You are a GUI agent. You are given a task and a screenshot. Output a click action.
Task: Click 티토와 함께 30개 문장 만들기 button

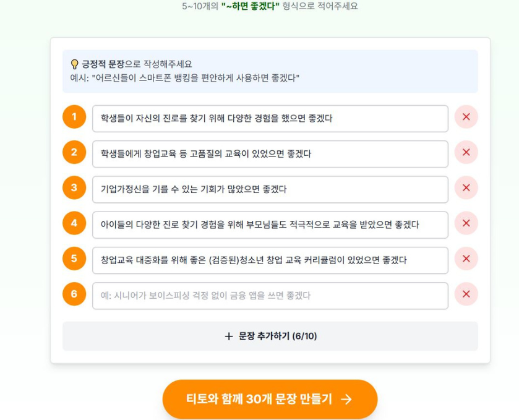[x=270, y=400]
